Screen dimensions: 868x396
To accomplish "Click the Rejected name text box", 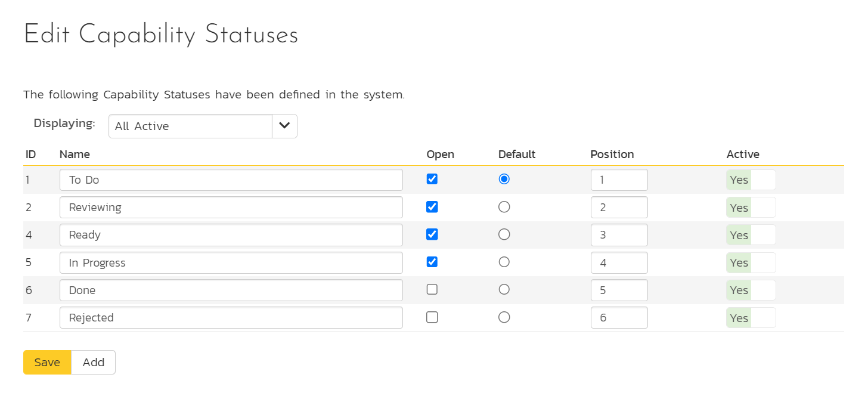I will (x=231, y=317).
